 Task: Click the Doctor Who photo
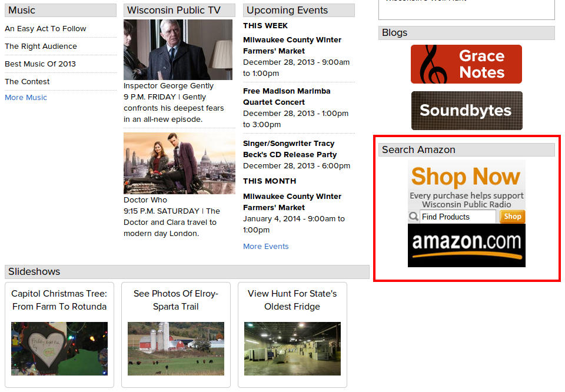pos(180,163)
